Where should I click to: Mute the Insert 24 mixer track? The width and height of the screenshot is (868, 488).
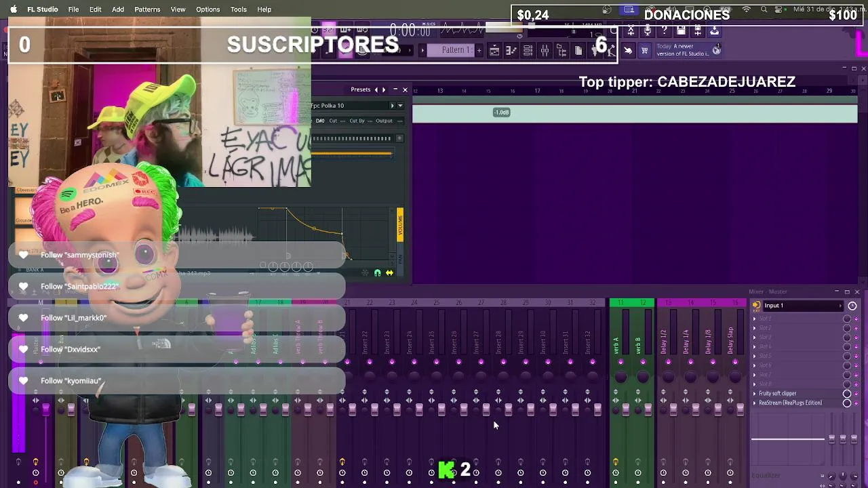tap(414, 362)
